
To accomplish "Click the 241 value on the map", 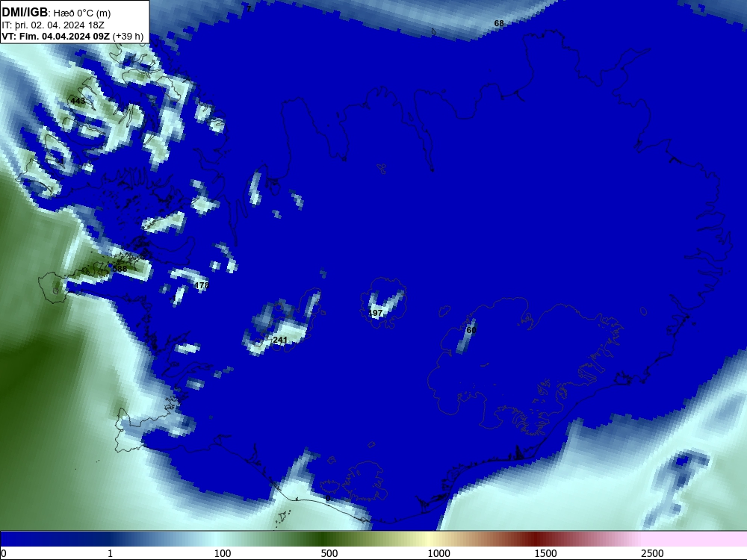I will point(280,340).
